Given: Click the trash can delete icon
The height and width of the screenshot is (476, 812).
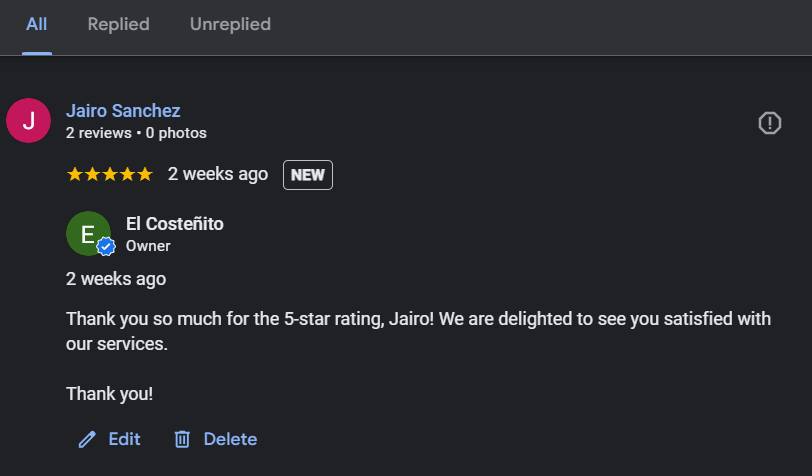Looking at the screenshot, I should 182,439.
